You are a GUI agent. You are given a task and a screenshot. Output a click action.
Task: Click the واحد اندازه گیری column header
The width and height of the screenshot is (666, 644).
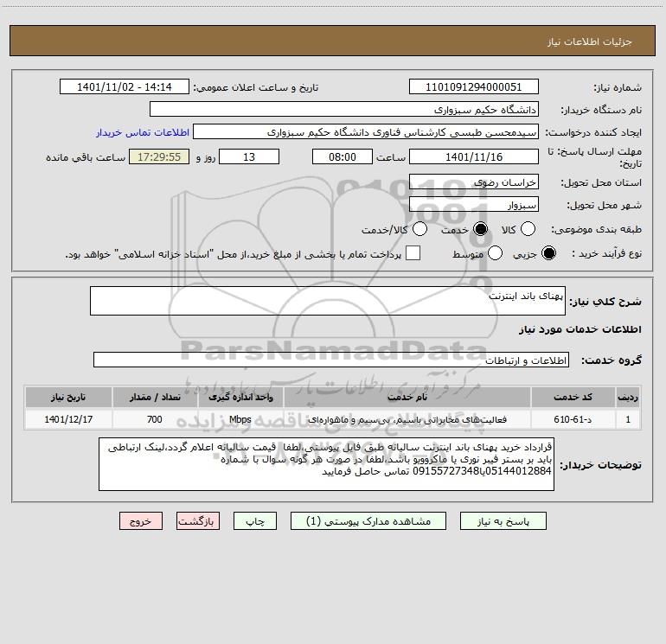pos(240,397)
